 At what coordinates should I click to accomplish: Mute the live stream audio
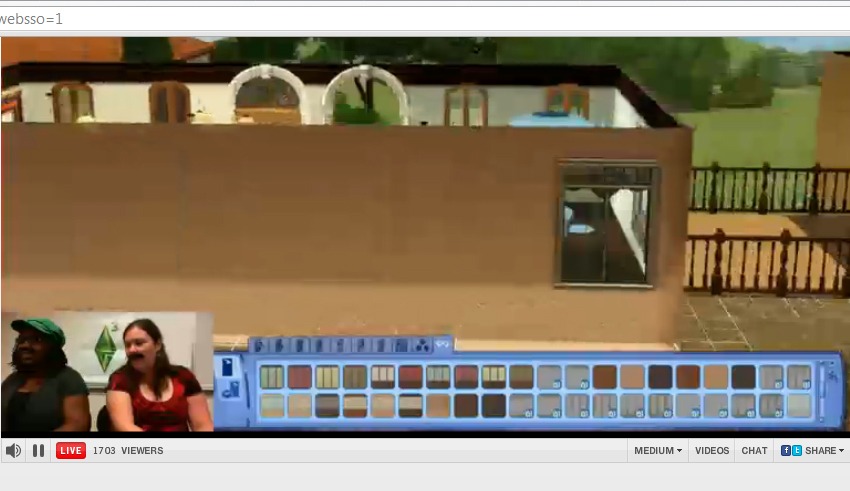pos(14,450)
